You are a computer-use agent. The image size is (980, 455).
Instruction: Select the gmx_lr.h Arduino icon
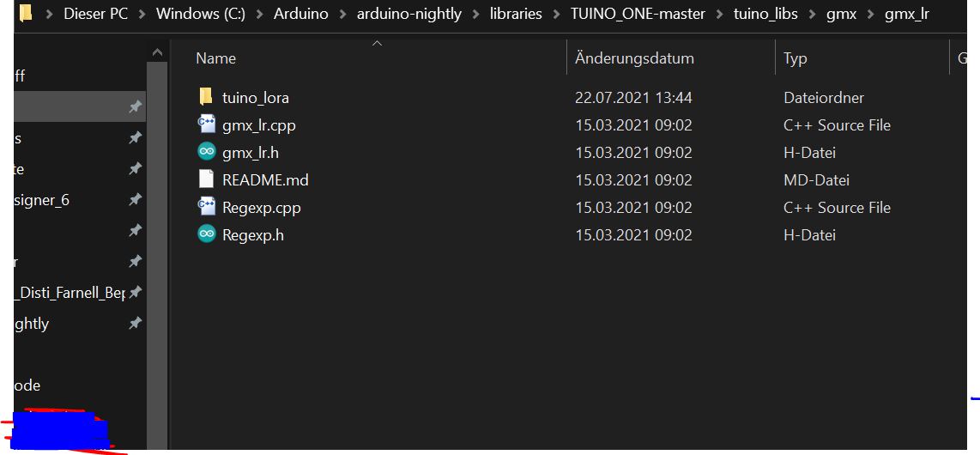pos(206,152)
